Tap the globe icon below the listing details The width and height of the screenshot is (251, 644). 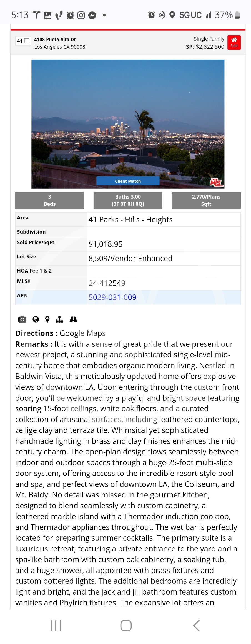pos(36,319)
